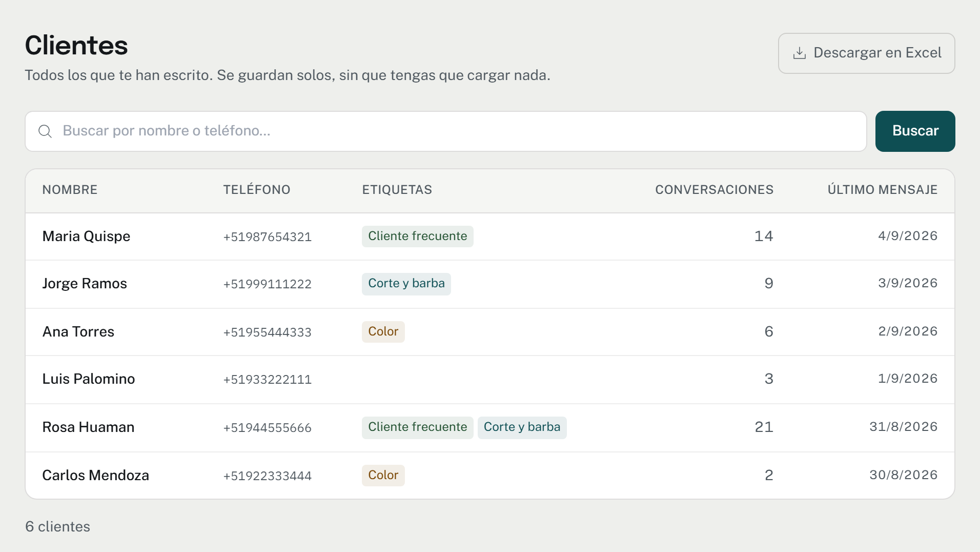Screen dimensions: 980x552
Task: Click last message date 2/9/2026
Action: point(908,331)
